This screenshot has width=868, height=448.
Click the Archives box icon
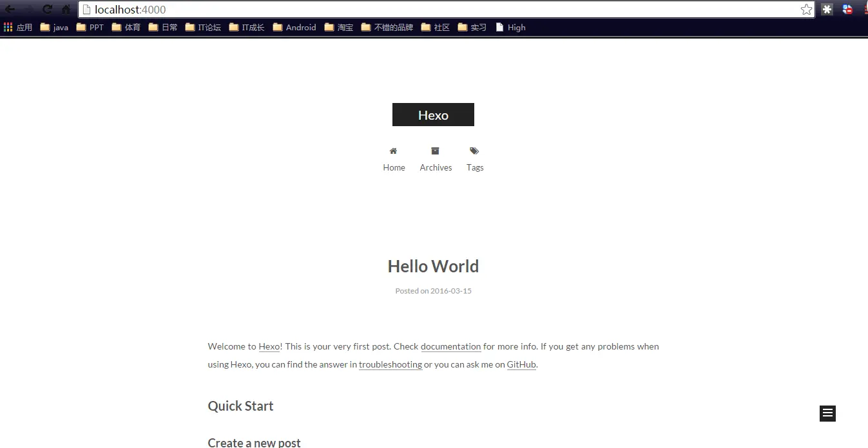435,151
